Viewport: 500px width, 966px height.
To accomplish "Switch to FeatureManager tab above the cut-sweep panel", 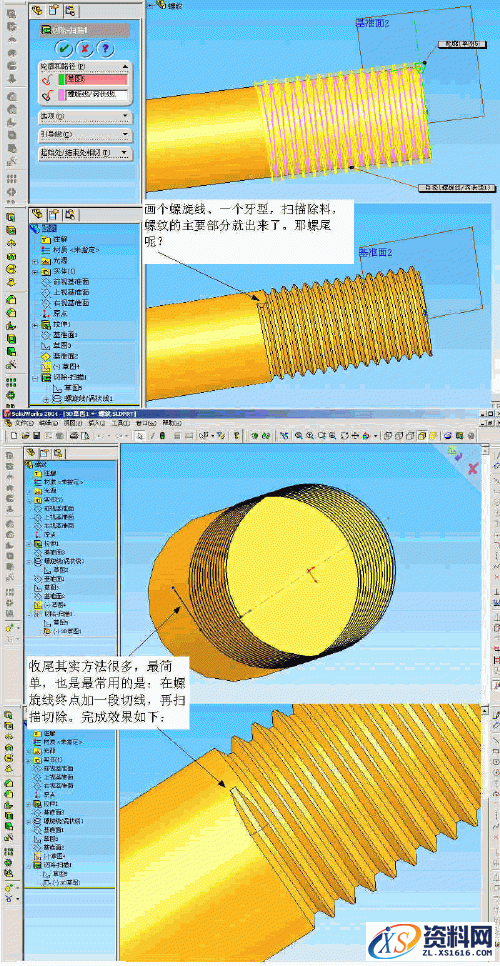I will [x=38, y=9].
